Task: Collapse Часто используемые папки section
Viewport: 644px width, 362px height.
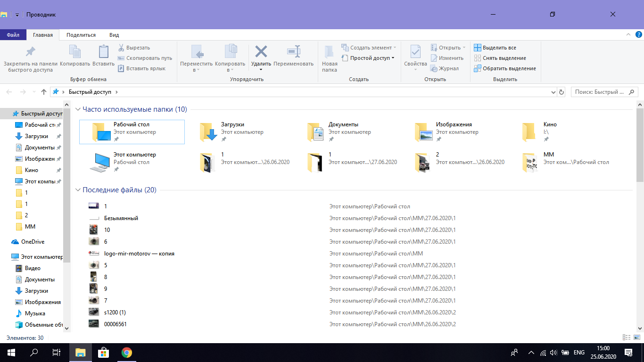Action: coord(78,109)
